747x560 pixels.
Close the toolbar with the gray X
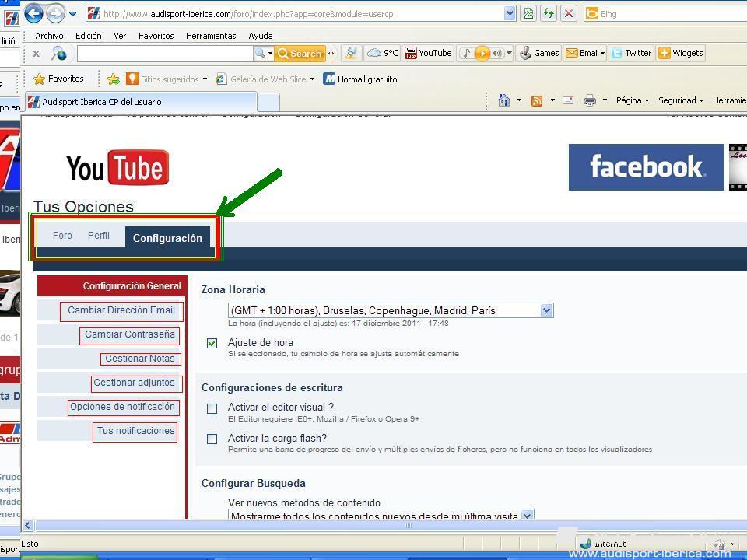pyautogui.click(x=36, y=54)
